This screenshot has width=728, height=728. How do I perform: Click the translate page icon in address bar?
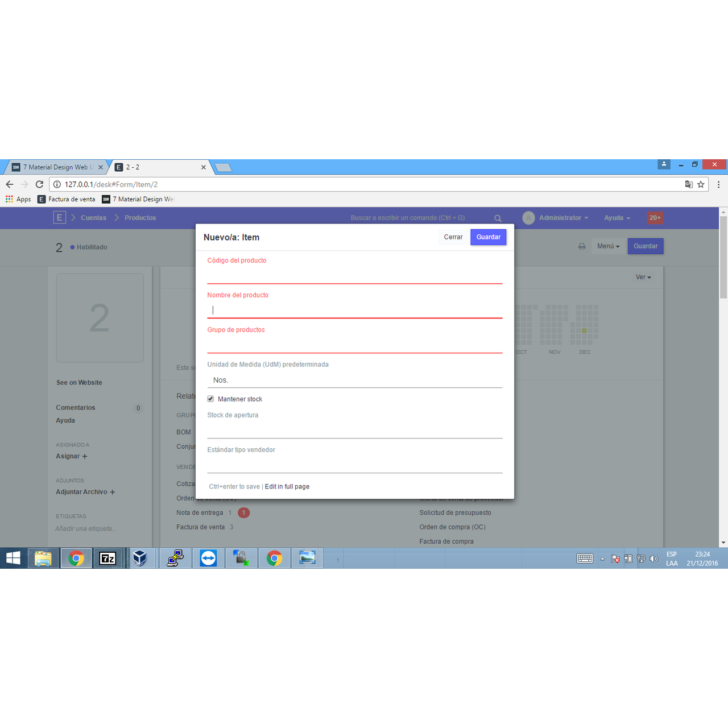(x=689, y=184)
